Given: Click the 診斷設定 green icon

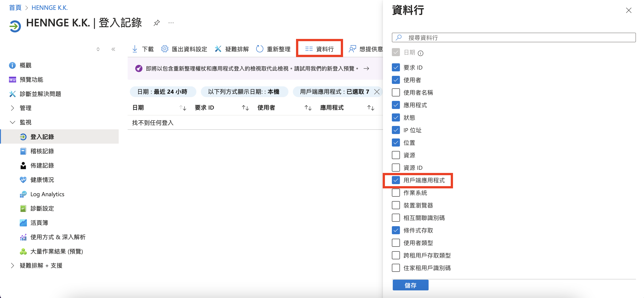Looking at the screenshot, I should pos(23,208).
